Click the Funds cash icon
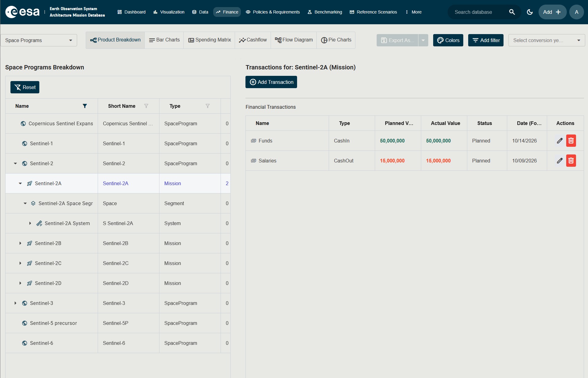Viewport: 588px width, 378px height. tap(253, 141)
